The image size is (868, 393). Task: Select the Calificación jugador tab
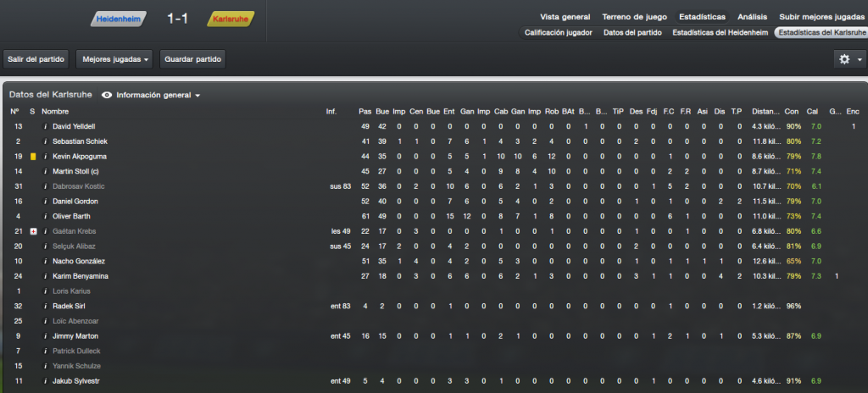tap(558, 33)
